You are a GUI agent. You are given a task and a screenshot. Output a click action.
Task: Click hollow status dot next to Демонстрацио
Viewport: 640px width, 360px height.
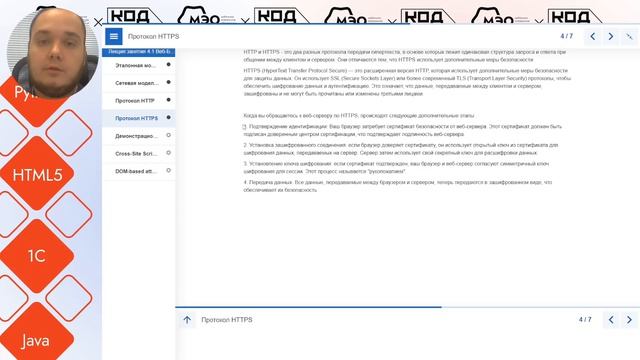[169, 136]
